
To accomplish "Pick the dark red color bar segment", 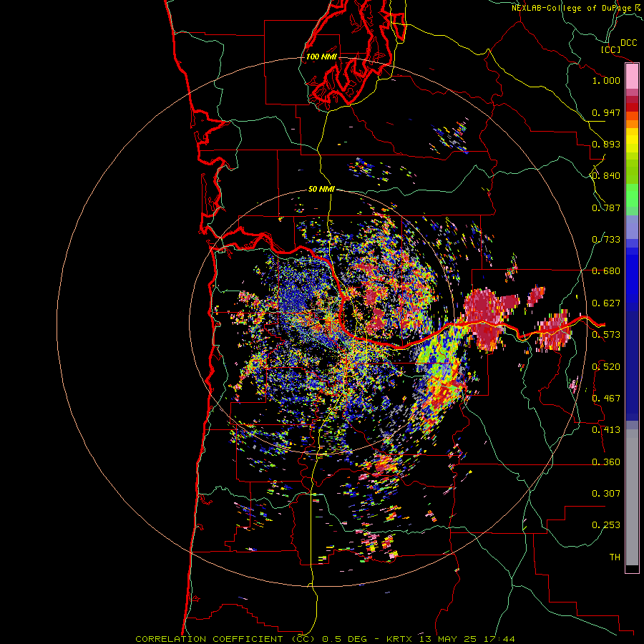I will pos(632,107).
